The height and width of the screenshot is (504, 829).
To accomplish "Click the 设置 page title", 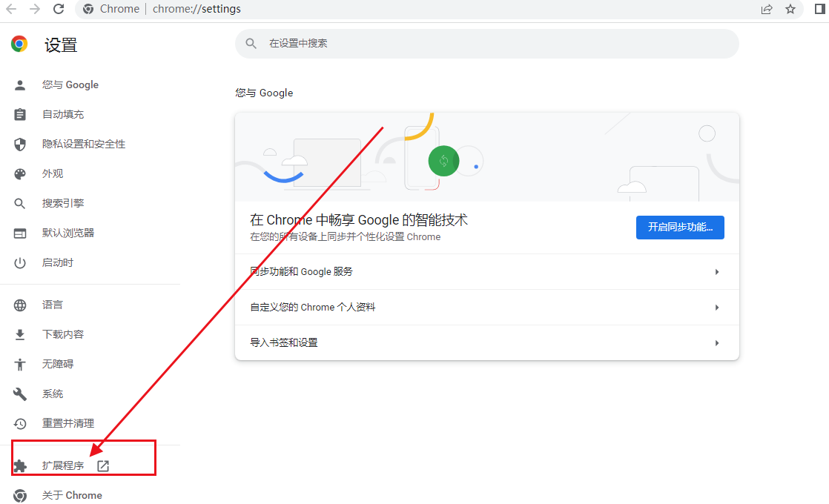I will tap(61, 45).
